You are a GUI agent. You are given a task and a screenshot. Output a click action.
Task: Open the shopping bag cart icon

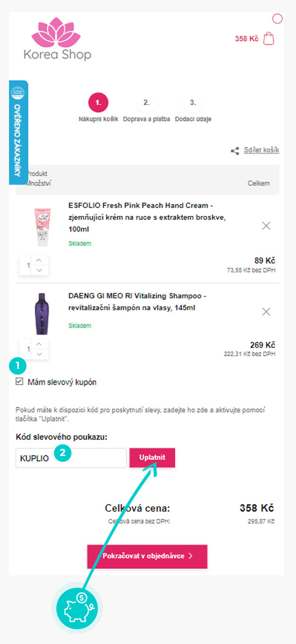click(x=269, y=38)
